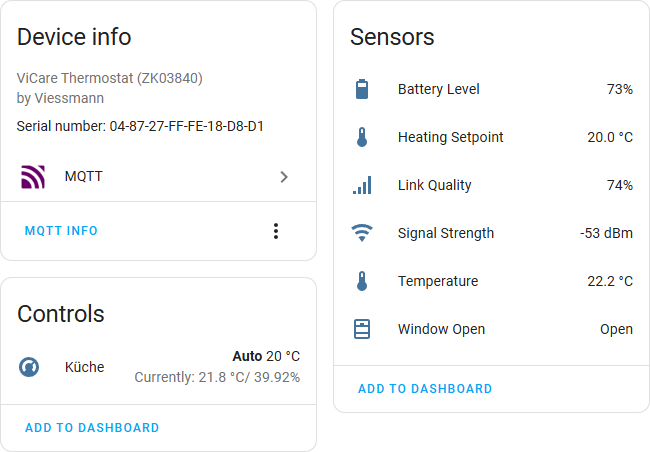Image resolution: width=650 pixels, height=452 pixels.
Task: Open the three-dot device overflow menu
Action: pos(276,231)
